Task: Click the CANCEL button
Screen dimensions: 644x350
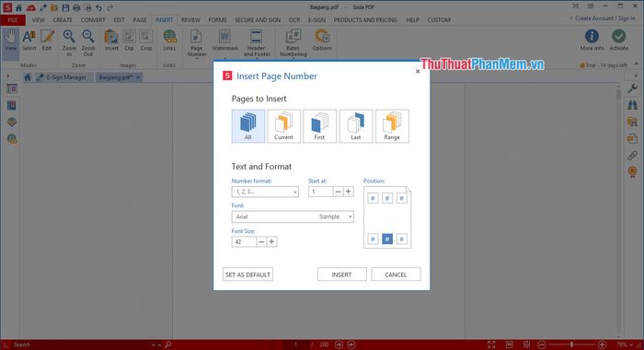Action: tap(396, 274)
